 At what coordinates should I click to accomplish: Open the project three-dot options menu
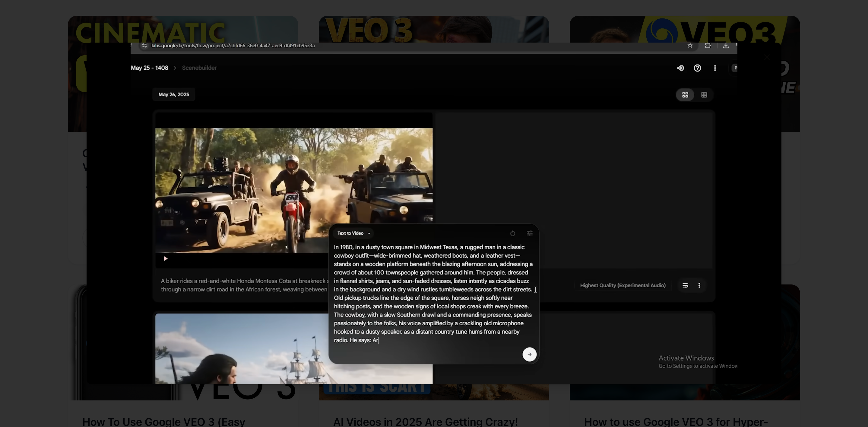click(715, 68)
